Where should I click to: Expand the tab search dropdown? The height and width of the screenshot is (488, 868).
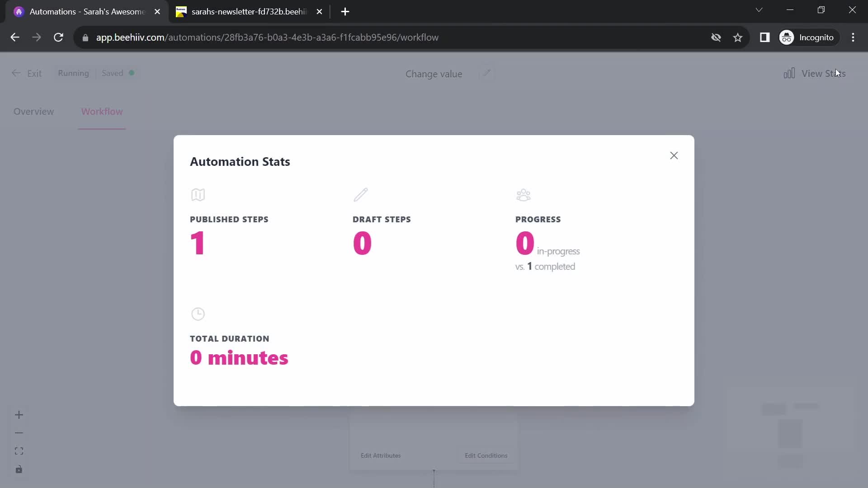759,10
